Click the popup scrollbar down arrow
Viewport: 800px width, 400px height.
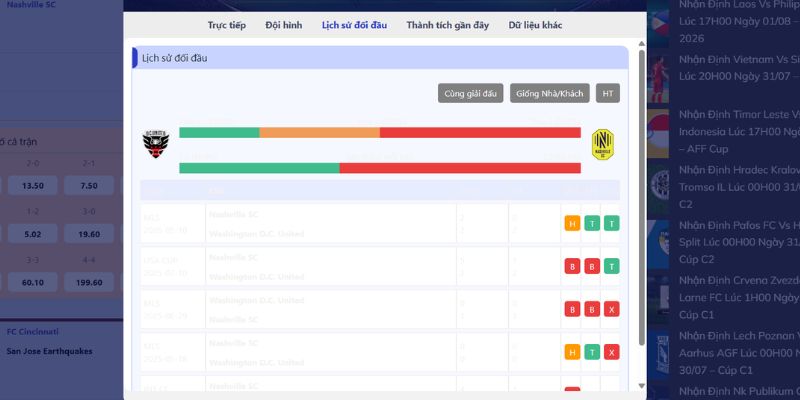(642, 386)
